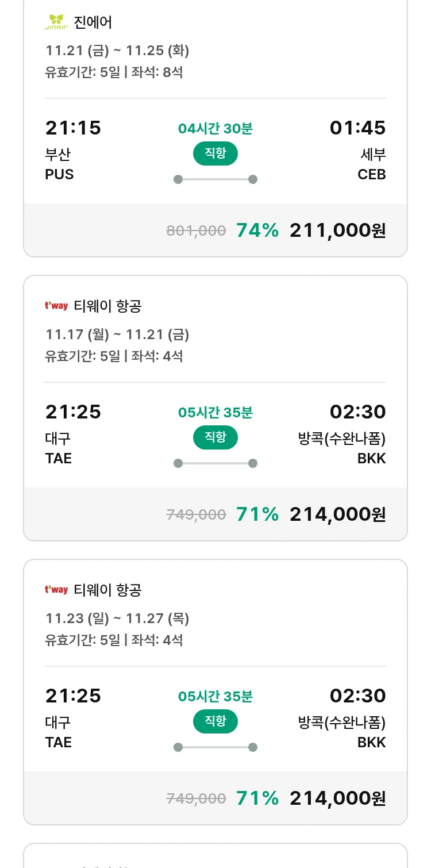Click the struck-through 801,000 original price

(x=196, y=231)
